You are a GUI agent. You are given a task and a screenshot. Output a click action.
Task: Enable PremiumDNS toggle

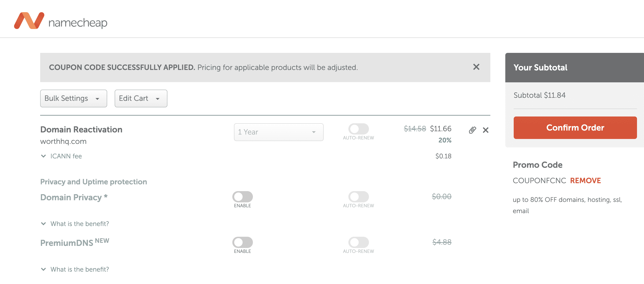click(x=242, y=242)
